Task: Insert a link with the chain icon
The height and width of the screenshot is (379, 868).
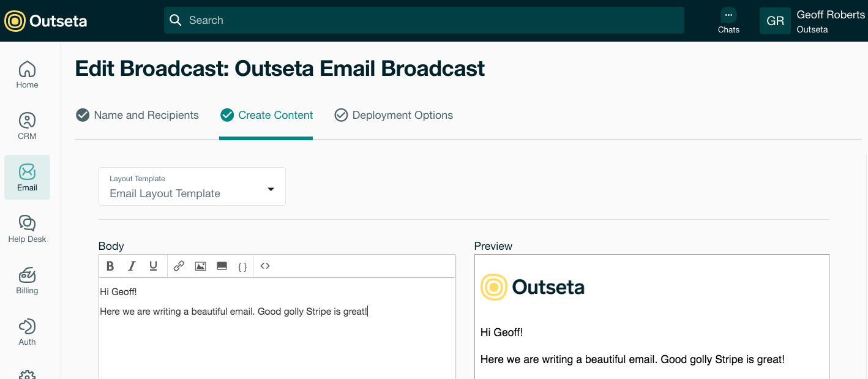Action: [179, 266]
